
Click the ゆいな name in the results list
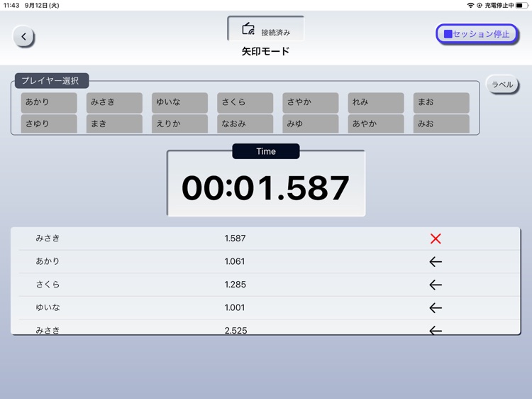48,307
